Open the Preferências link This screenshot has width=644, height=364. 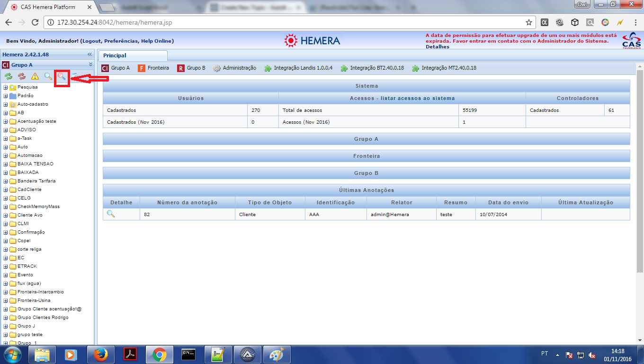[x=121, y=41]
